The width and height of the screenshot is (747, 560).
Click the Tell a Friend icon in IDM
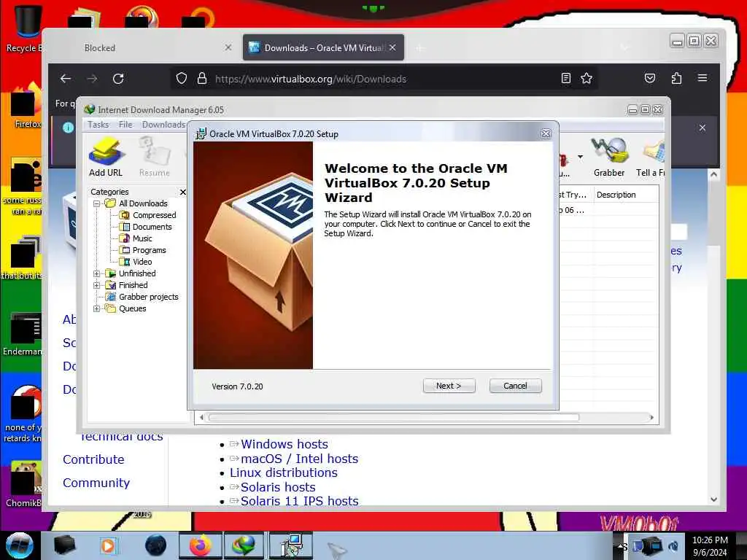[650, 157]
